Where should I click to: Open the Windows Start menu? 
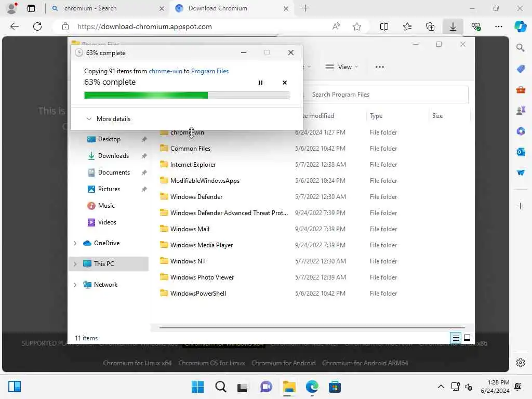tap(197, 387)
